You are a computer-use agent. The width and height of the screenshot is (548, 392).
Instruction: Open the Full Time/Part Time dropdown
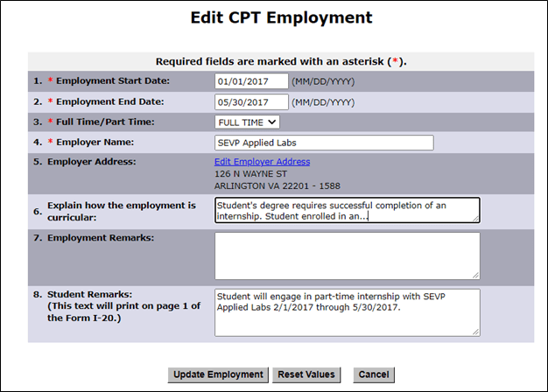(247, 122)
